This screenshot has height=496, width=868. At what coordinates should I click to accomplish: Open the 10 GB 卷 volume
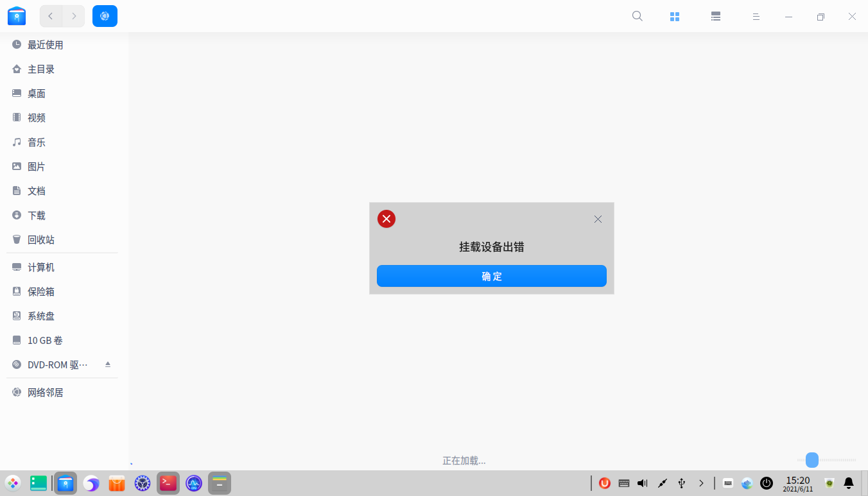coord(64,341)
